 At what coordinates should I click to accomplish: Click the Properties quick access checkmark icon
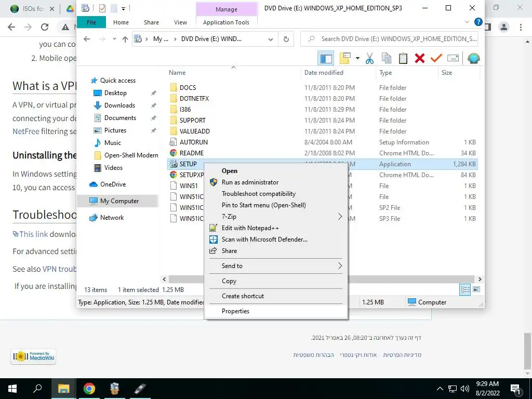coord(102,8)
